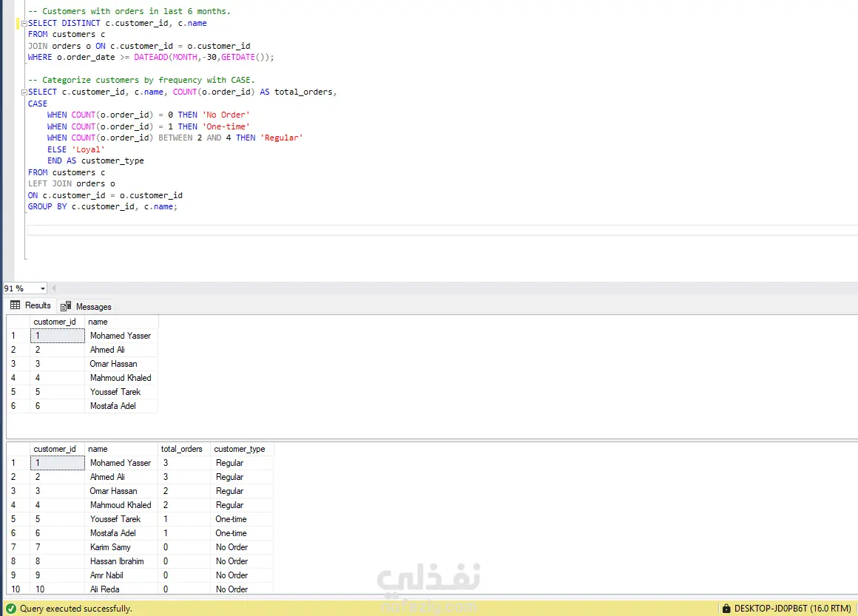Screen dimensions: 858x616
Task: Open the 91 % zoom dropdown
Action: coord(42,288)
